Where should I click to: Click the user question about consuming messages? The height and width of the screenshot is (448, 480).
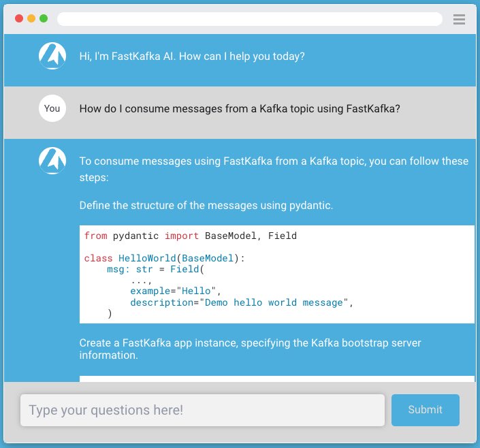(x=240, y=109)
